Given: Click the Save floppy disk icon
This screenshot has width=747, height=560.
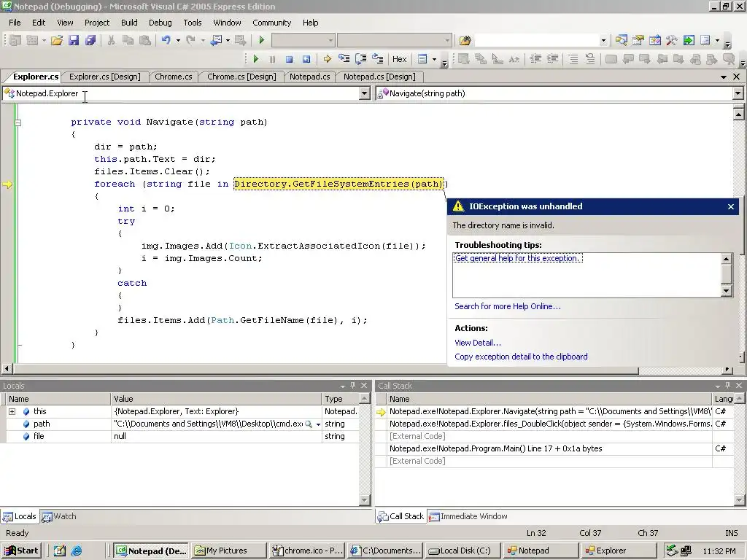Looking at the screenshot, I should [x=74, y=41].
